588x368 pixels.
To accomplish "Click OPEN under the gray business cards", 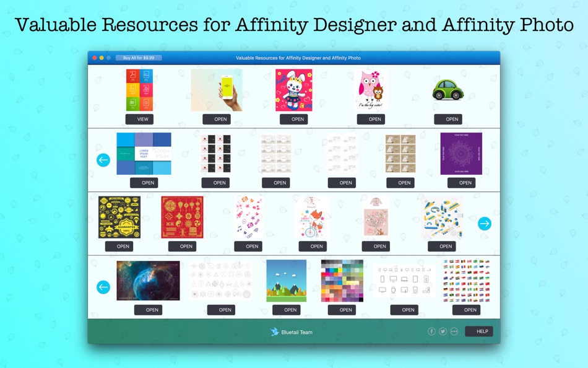I will (x=276, y=183).
